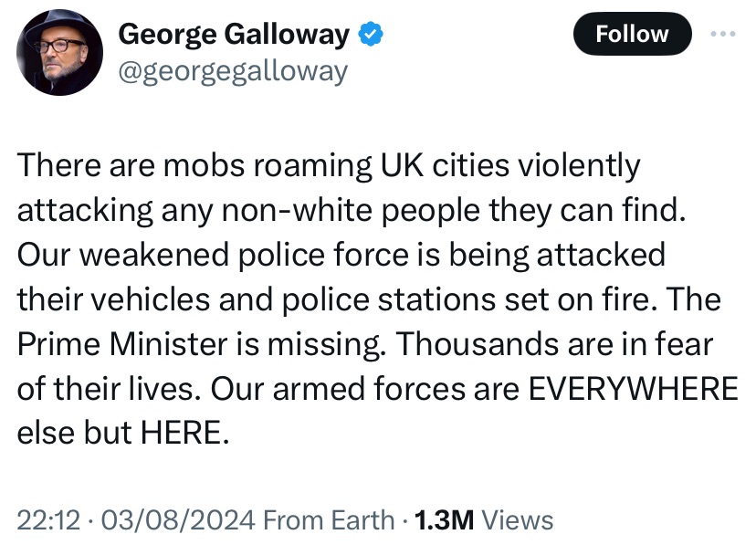Click the word EVERYWHERE in the tweet
The height and width of the screenshot is (545, 756).
click(x=634, y=388)
